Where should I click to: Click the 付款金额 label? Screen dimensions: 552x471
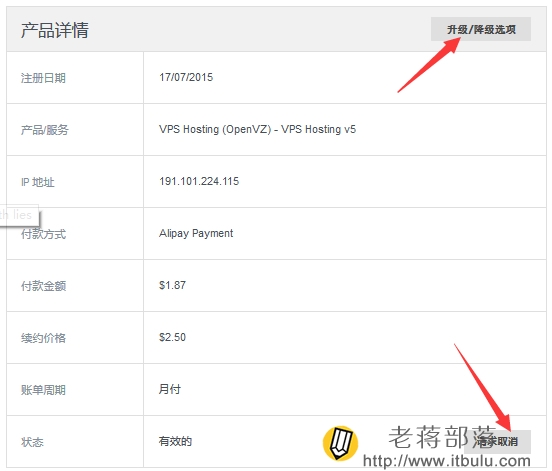click(43, 286)
